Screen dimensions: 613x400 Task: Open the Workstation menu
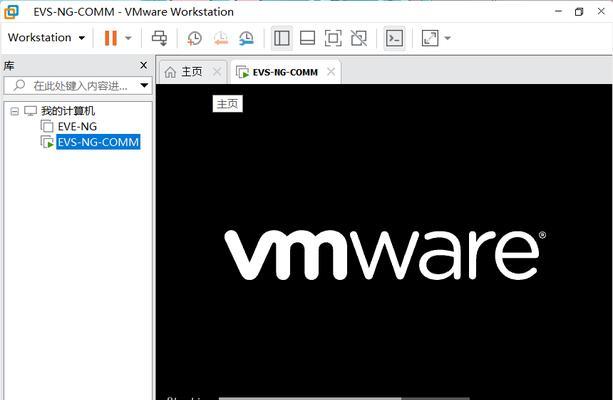coord(46,38)
